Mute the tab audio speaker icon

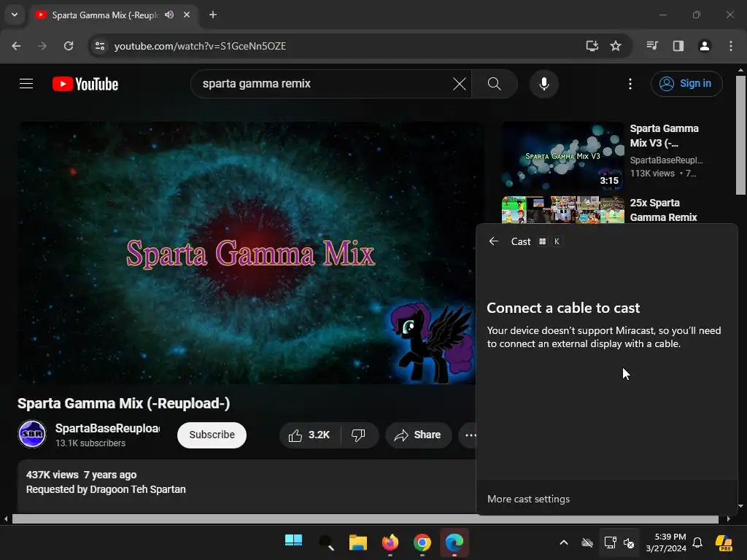coord(169,15)
